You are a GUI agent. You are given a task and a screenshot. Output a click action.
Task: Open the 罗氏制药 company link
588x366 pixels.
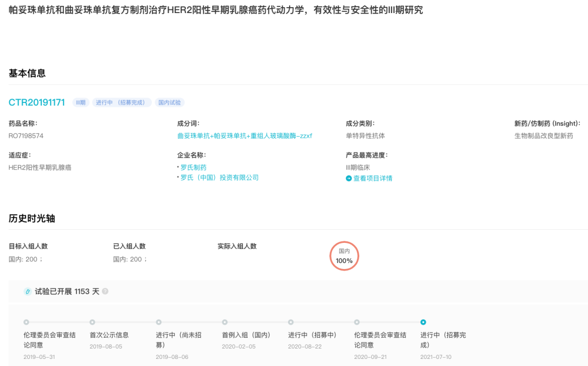(x=193, y=167)
